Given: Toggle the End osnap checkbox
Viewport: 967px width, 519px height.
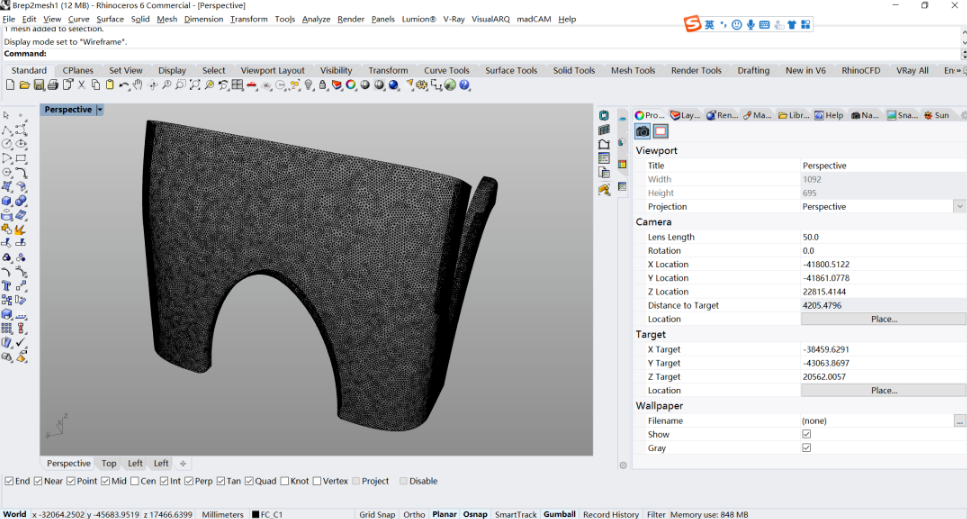Looking at the screenshot, I should 9,481.
